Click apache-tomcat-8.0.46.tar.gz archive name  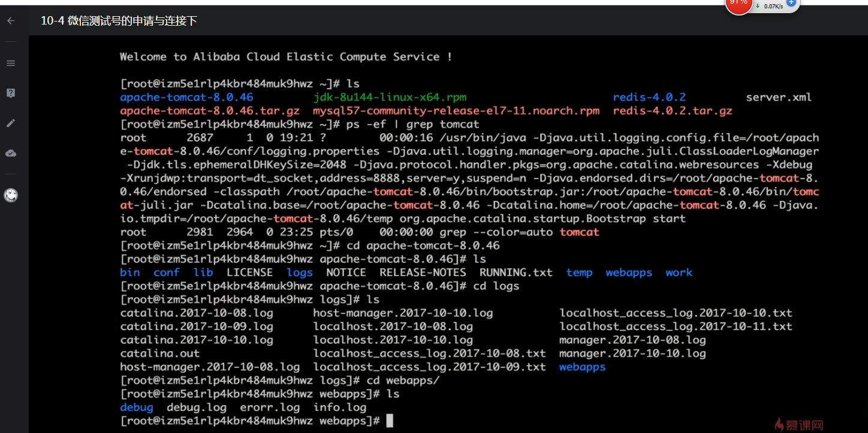[x=210, y=111]
